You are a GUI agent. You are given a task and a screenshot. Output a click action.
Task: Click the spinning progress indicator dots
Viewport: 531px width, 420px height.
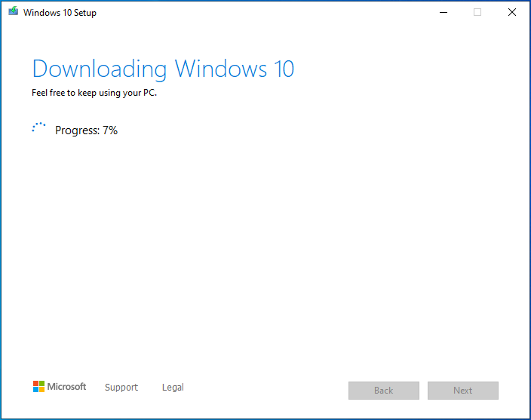(x=39, y=129)
